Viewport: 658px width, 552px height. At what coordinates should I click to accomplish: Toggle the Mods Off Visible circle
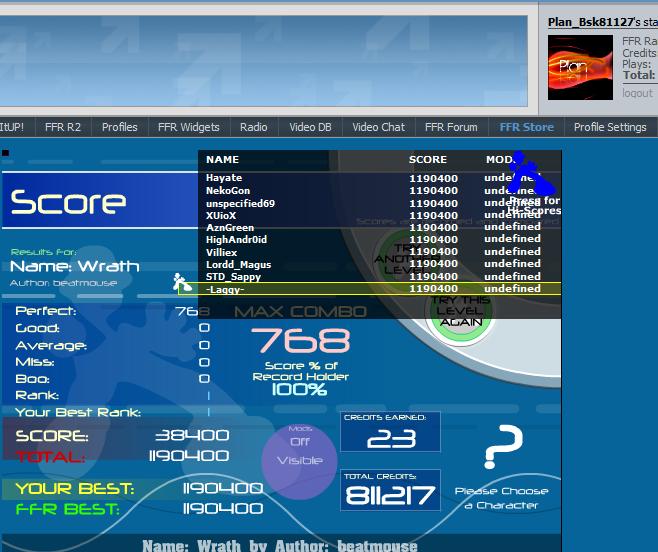click(300, 460)
